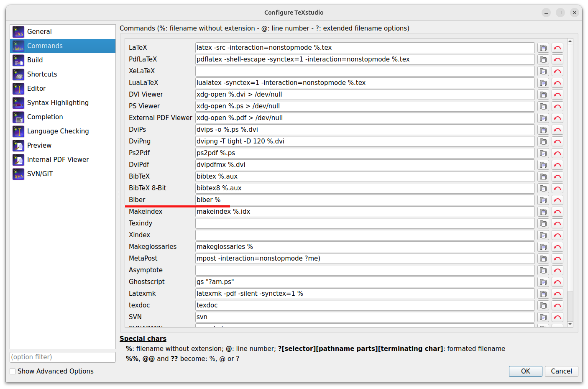
Task: Click the option filter field
Action: (63, 357)
